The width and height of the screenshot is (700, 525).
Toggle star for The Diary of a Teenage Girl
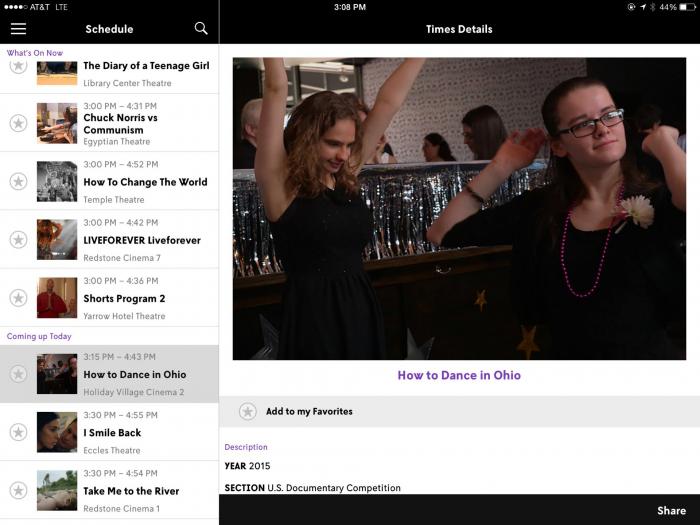(x=18, y=67)
